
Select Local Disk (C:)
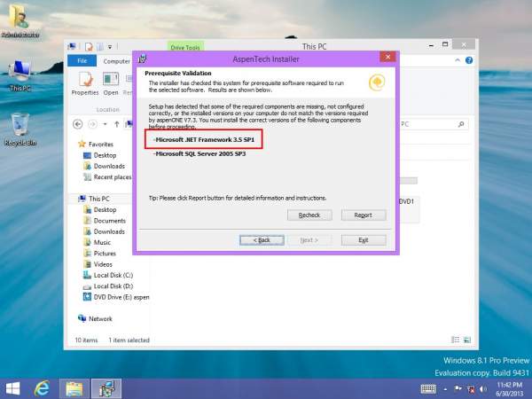[108, 275]
